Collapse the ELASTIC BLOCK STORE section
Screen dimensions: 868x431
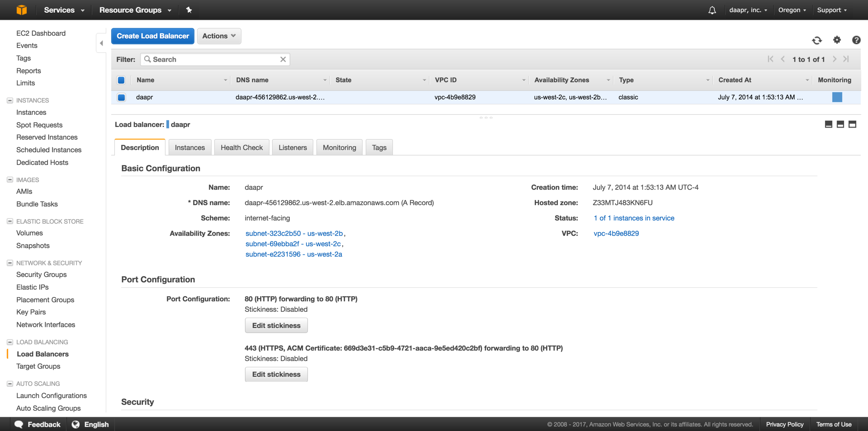10,221
